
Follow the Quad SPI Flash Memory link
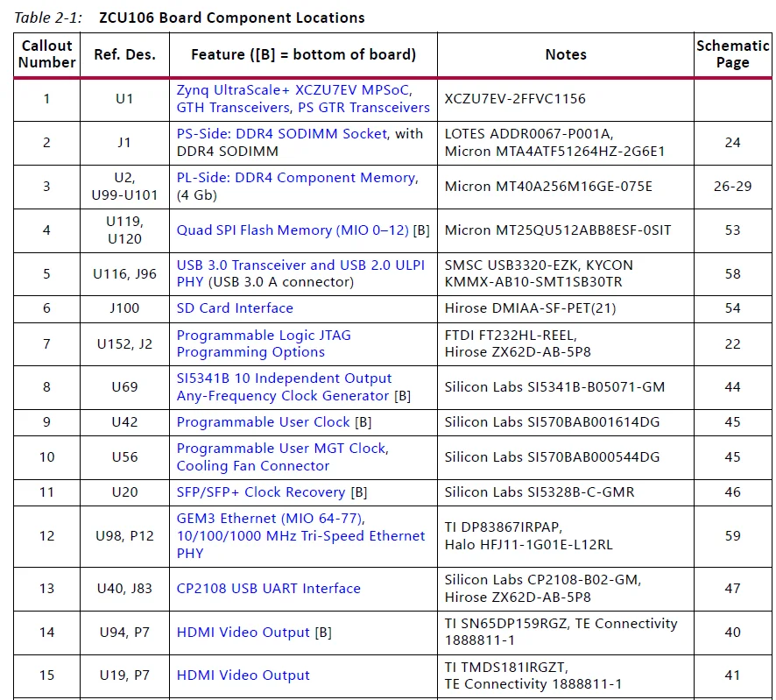(x=293, y=230)
